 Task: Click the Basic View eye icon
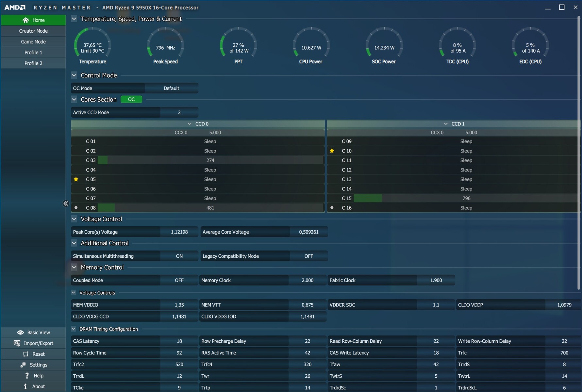point(20,333)
